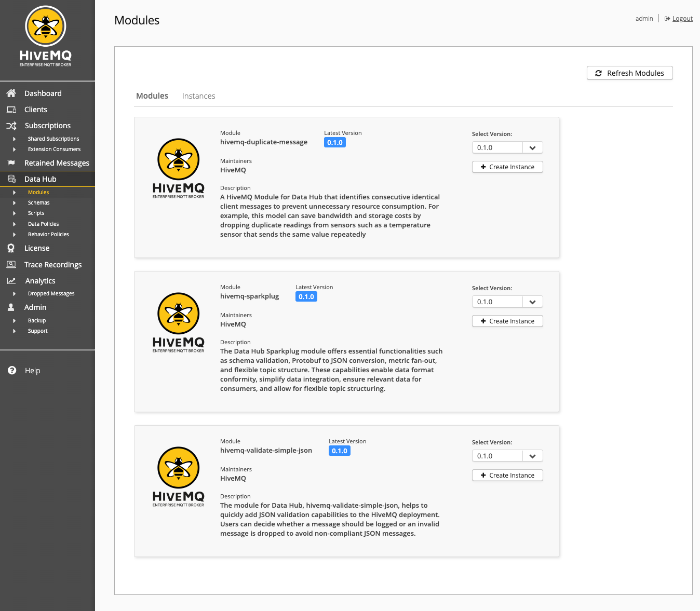This screenshot has width=700, height=611.
Task: Click the Dashboard home icon
Action: pyautogui.click(x=11, y=93)
